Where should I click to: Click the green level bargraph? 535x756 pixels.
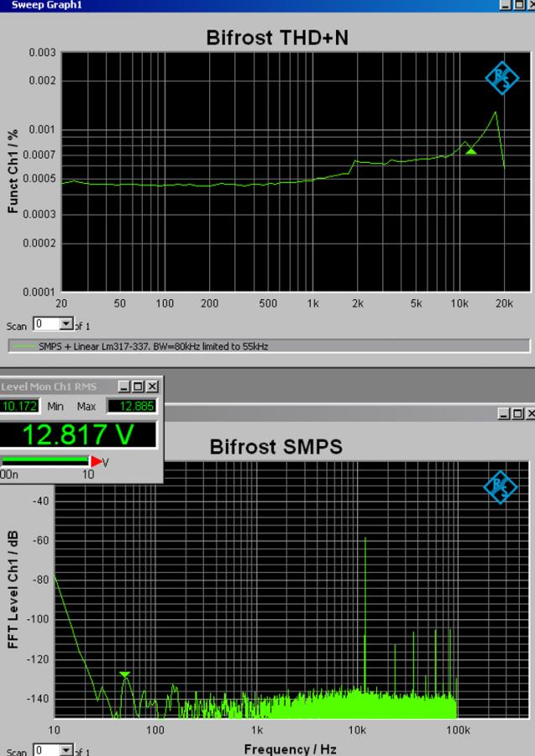click(x=45, y=460)
